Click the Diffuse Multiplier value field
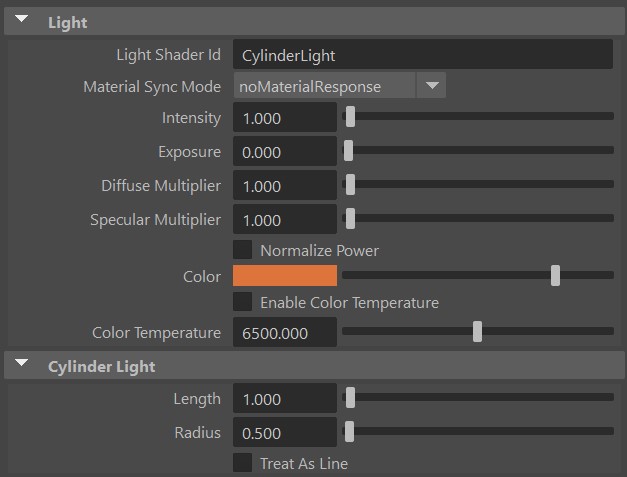 [284, 186]
